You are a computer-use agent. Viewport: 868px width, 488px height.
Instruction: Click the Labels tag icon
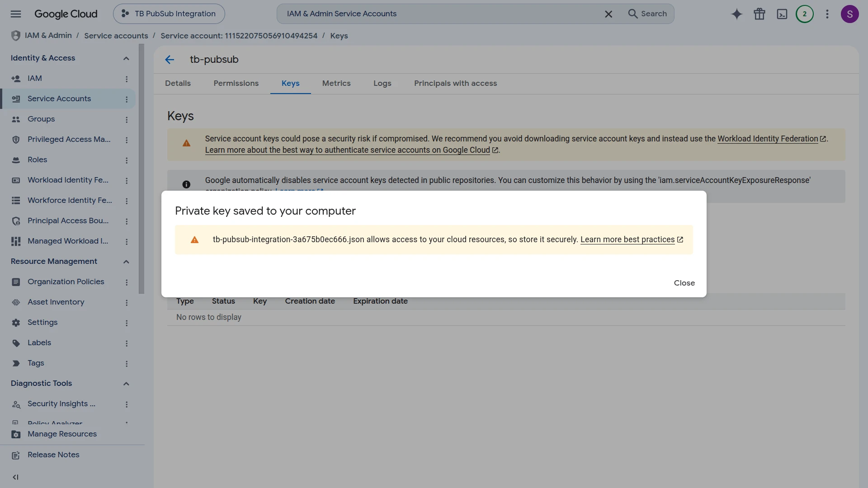tap(16, 343)
